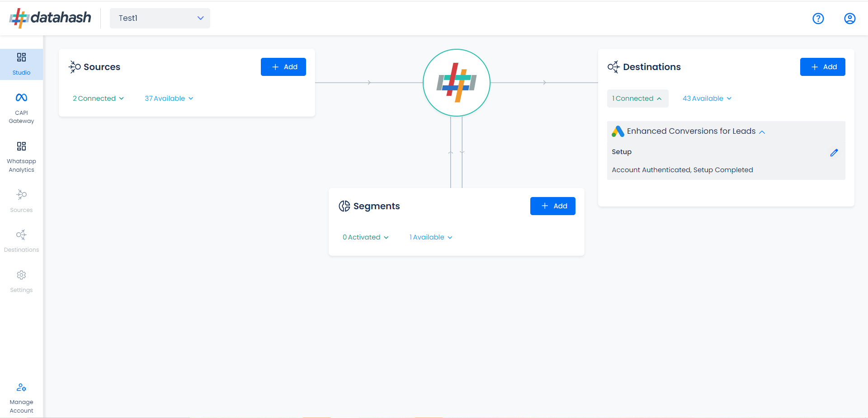Expand the 37 Available sources list
Viewport: 868px width, 418px height.
pyautogui.click(x=169, y=99)
